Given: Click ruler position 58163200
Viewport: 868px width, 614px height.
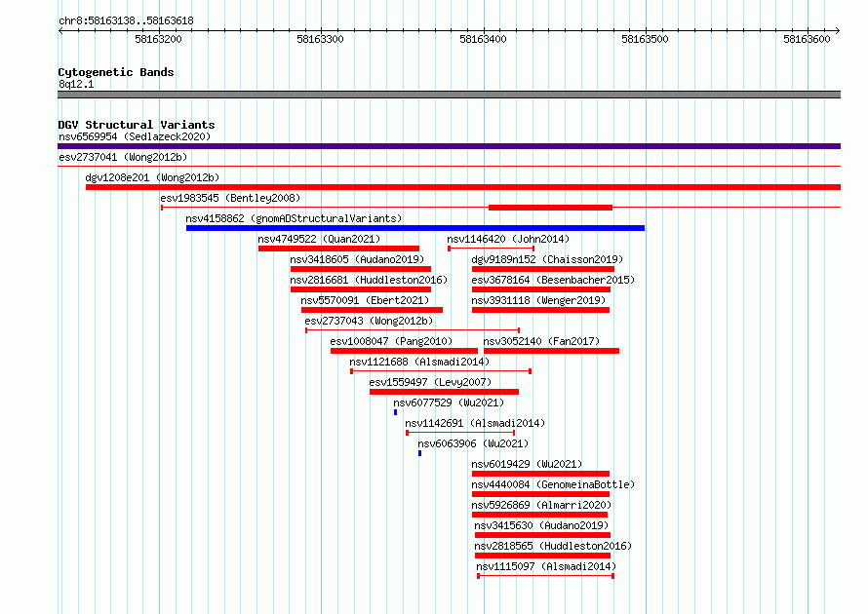Looking at the screenshot, I should pyautogui.click(x=158, y=39).
